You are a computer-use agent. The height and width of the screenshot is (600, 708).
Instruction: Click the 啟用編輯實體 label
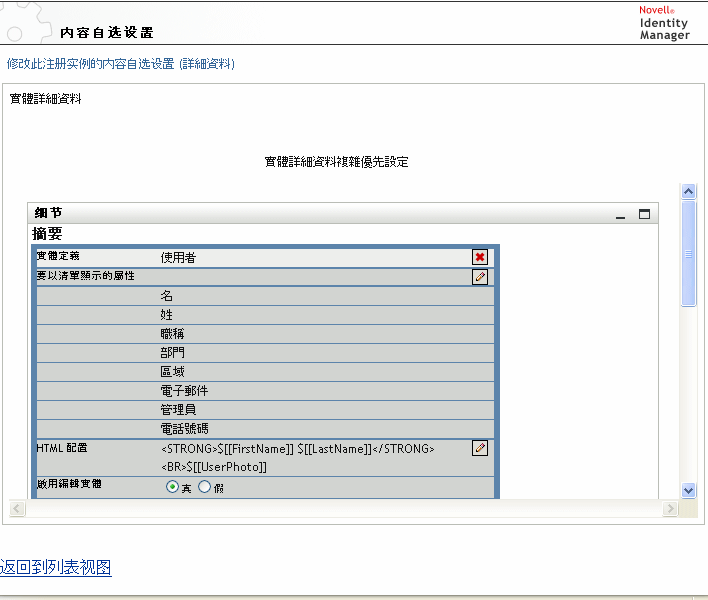click(69, 484)
